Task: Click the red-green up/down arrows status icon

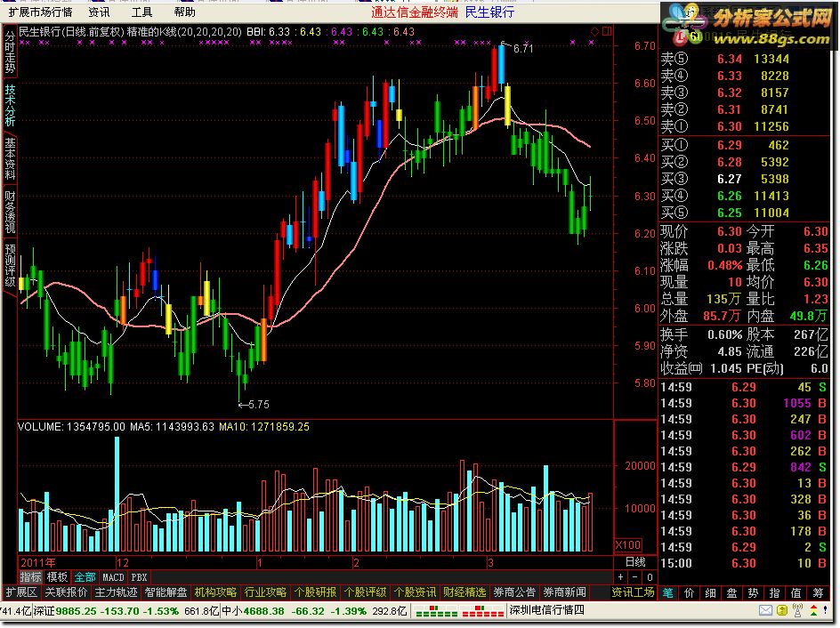Action: pos(813,610)
